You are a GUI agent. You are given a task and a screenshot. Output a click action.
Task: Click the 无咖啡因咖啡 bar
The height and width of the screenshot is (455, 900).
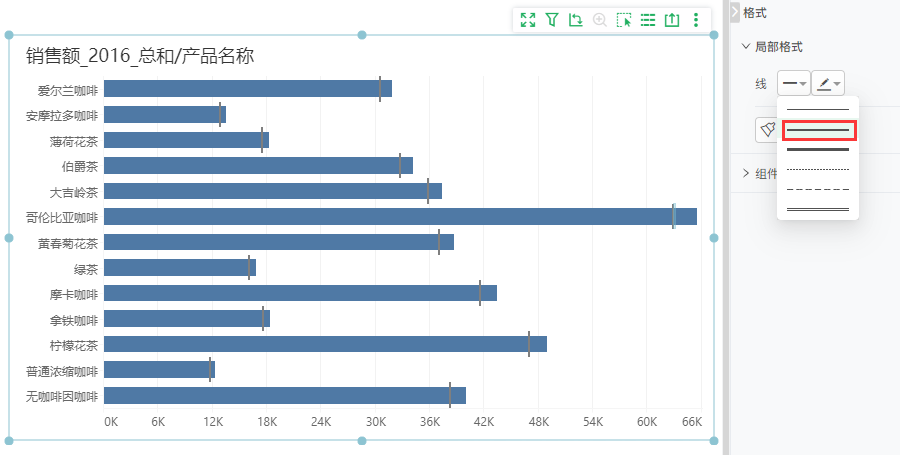click(x=285, y=395)
